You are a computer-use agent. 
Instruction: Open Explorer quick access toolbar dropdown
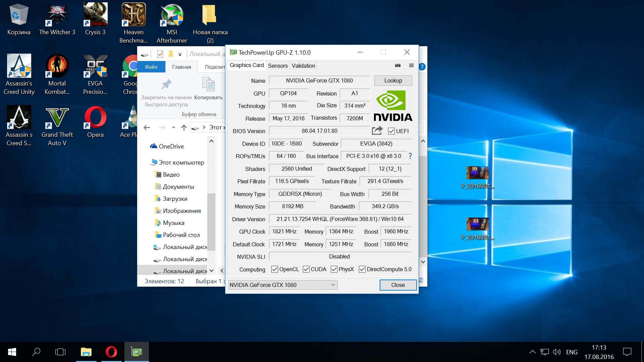(x=180, y=54)
